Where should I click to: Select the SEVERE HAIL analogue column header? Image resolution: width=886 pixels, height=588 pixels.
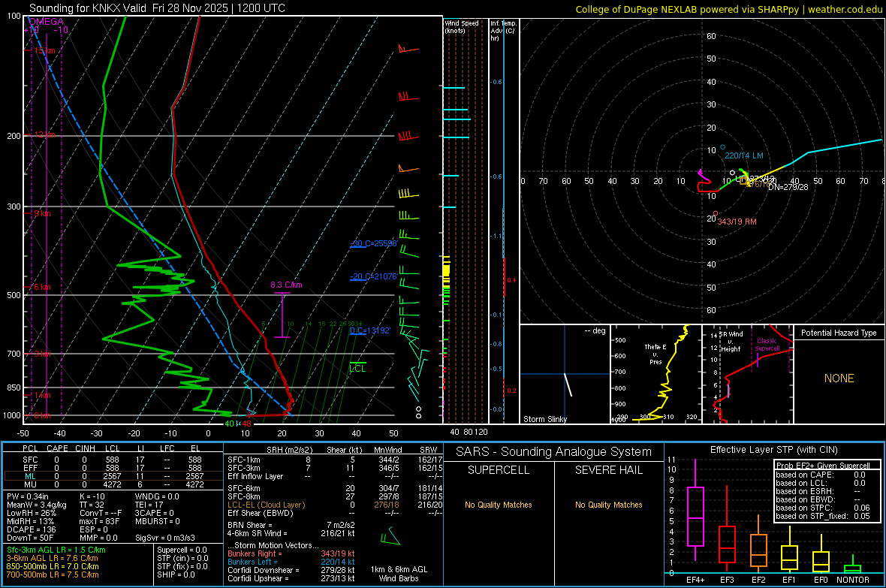click(608, 470)
